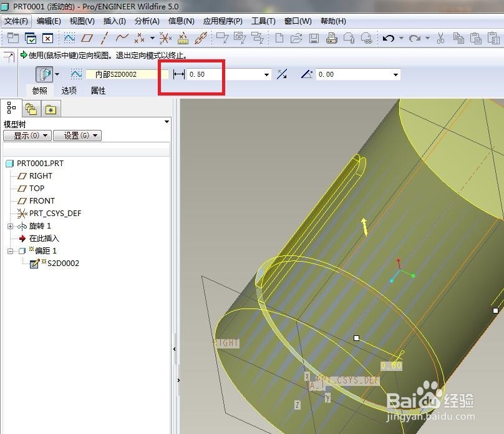Open the 工具(T) menu
Image resolution: width=504 pixels, height=434 pixels.
[263, 21]
